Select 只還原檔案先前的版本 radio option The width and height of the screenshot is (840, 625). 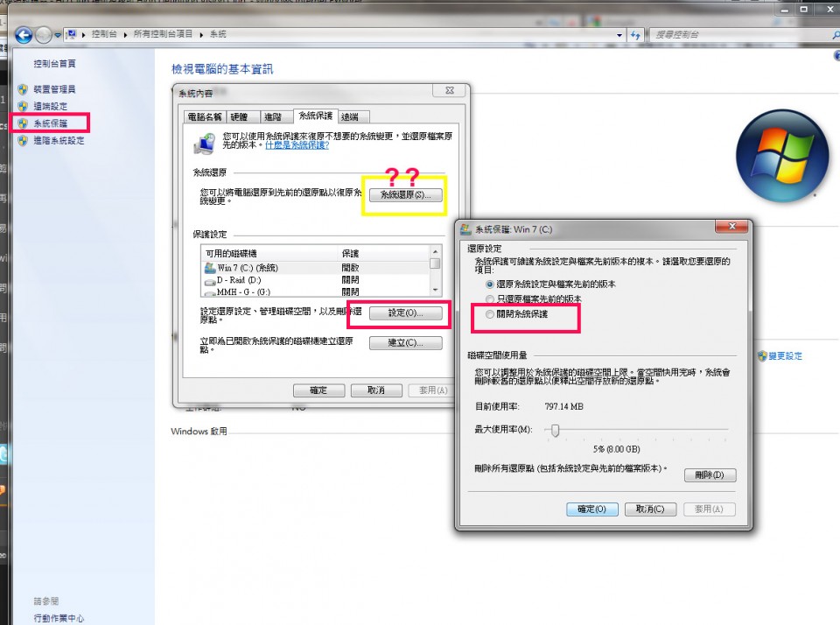[489, 298]
